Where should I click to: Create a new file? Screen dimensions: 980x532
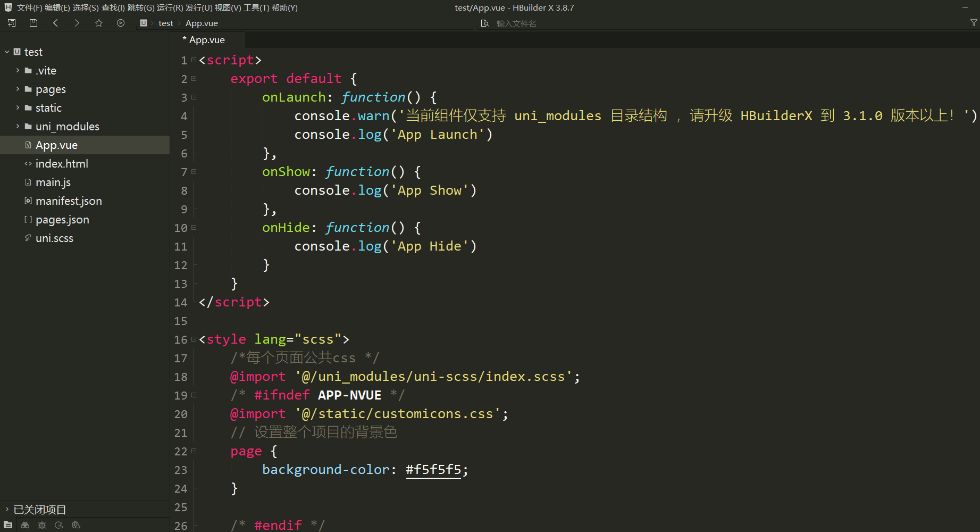11,23
